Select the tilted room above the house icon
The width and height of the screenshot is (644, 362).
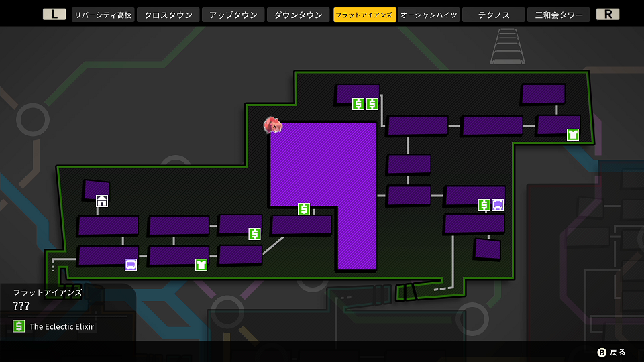click(x=97, y=190)
